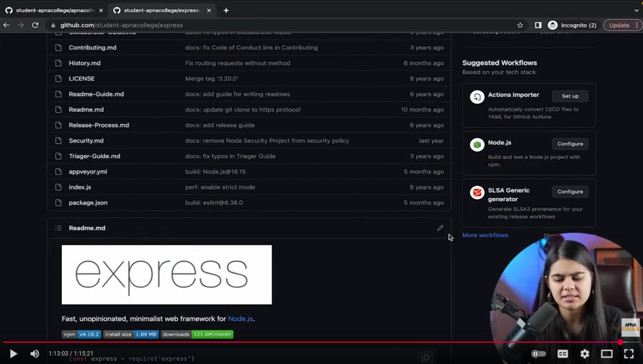Expand the tab search chevron
This screenshot has width=643, height=364.
[x=636, y=11]
